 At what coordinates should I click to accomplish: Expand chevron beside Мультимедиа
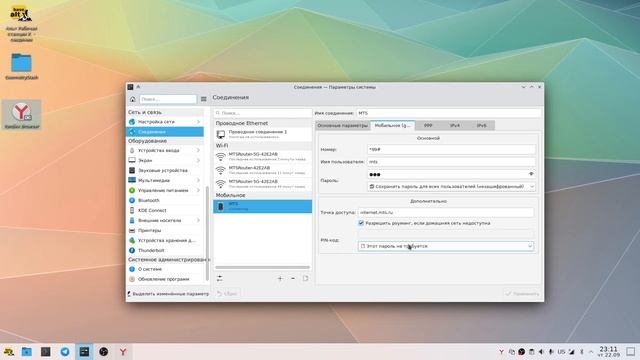click(x=198, y=180)
